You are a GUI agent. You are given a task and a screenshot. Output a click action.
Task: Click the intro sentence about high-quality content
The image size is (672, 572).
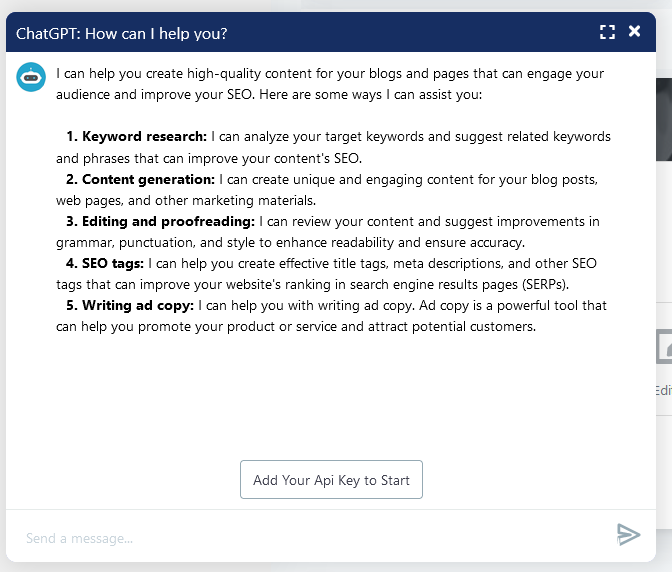(x=330, y=74)
